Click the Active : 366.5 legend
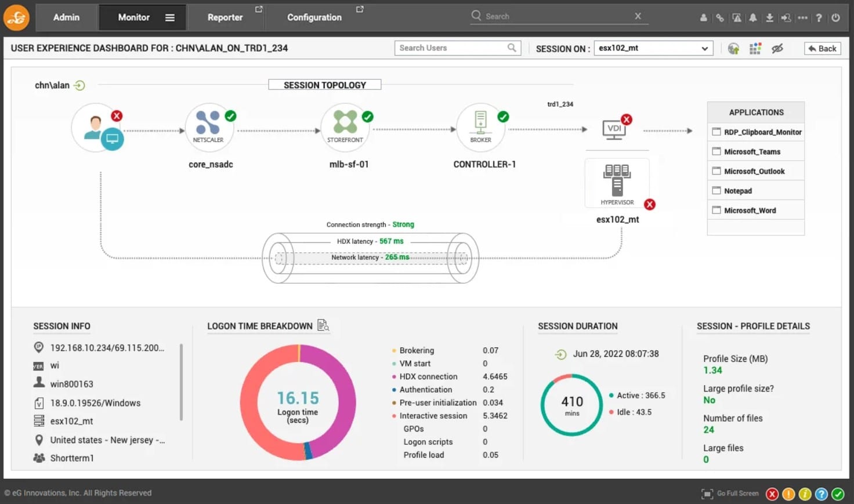The image size is (854, 504). point(637,396)
